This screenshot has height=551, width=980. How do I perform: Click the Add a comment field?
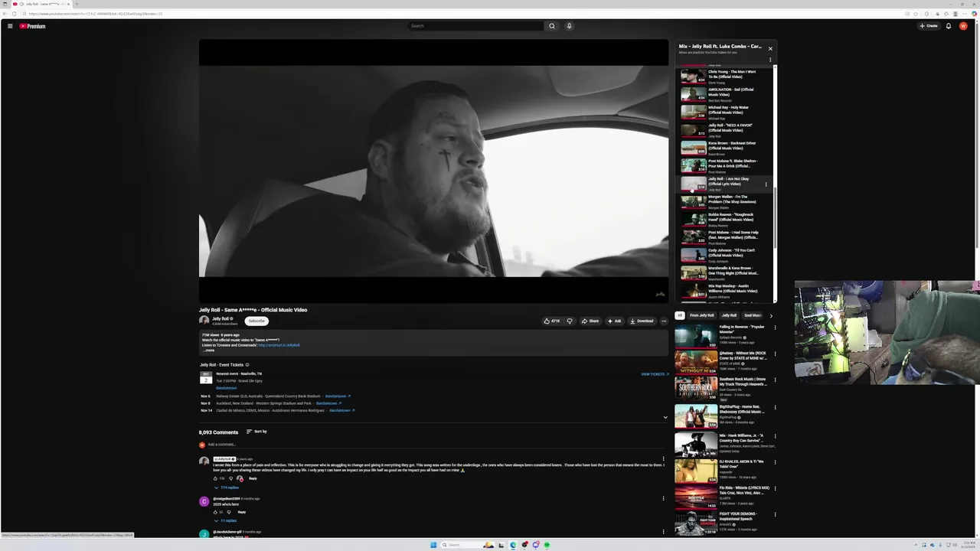pos(438,445)
